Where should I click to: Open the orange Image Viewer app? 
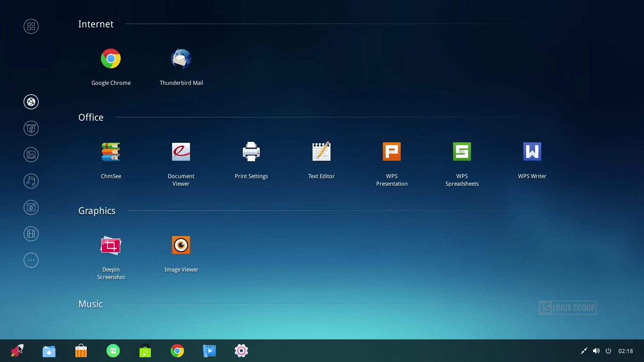tap(181, 245)
